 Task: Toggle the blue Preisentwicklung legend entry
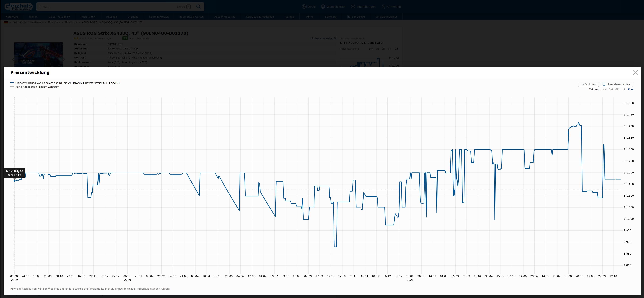click(65, 83)
